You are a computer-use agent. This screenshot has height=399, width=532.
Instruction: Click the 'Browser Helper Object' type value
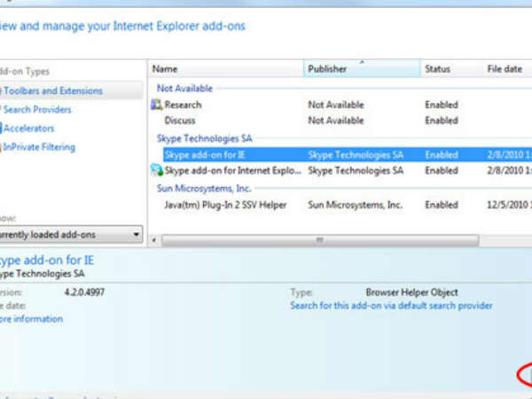(x=412, y=292)
